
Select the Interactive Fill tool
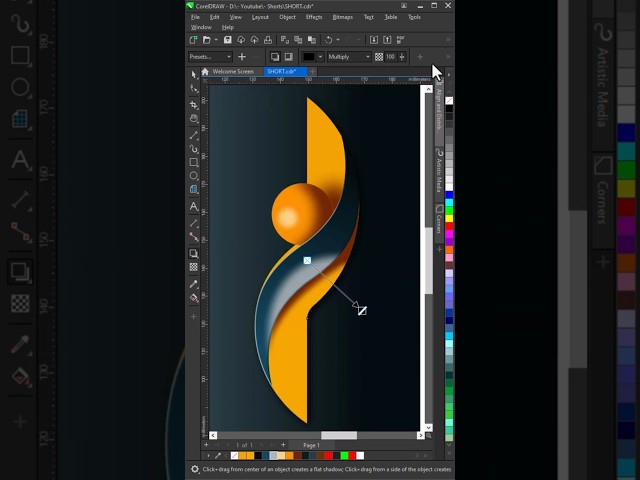[193, 298]
